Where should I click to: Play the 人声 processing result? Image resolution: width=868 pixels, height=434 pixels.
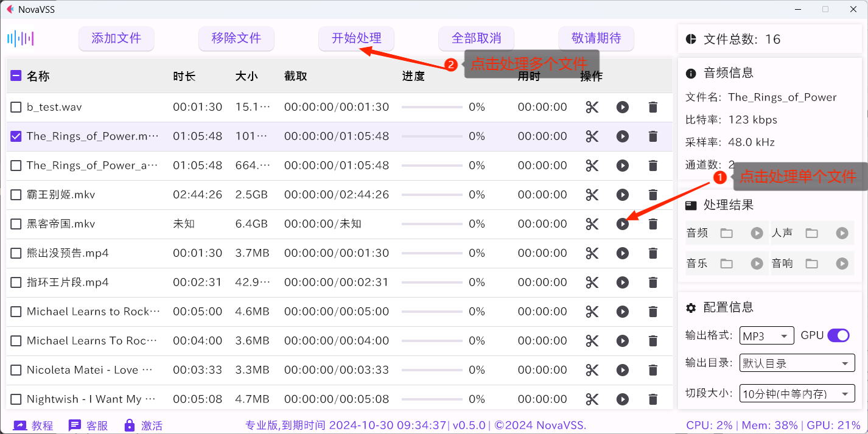pyautogui.click(x=842, y=233)
